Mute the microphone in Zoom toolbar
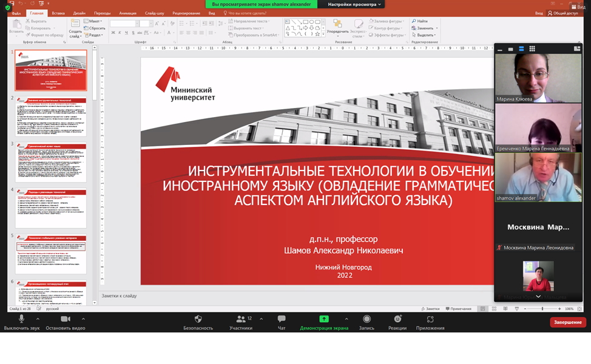 point(21,323)
